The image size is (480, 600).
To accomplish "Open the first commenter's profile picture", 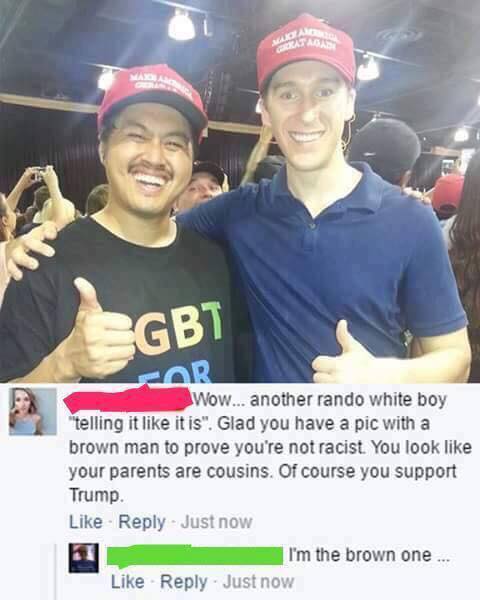I will 33,412.
